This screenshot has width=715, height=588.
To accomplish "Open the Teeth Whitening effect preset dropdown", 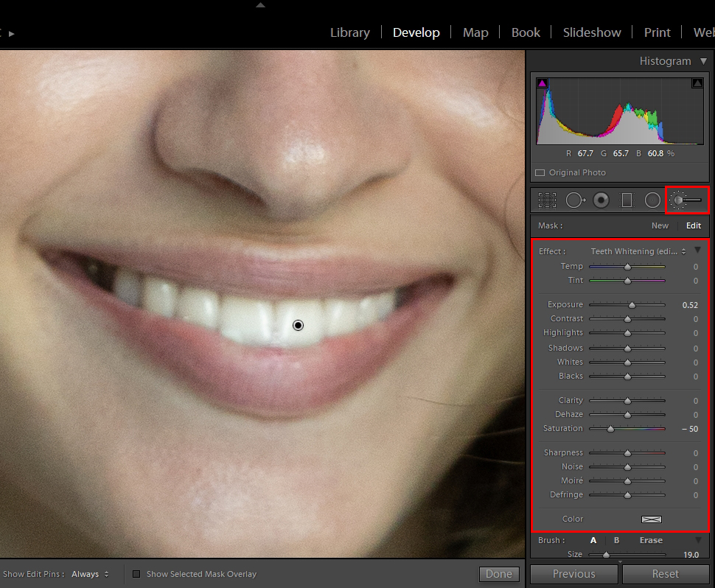I will pyautogui.click(x=649, y=251).
